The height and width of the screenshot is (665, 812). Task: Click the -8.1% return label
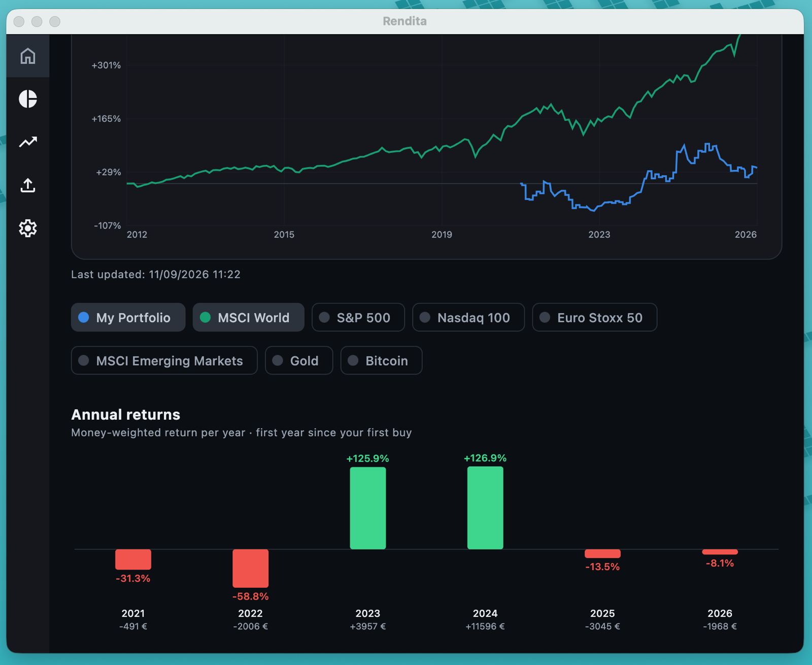pyautogui.click(x=720, y=563)
